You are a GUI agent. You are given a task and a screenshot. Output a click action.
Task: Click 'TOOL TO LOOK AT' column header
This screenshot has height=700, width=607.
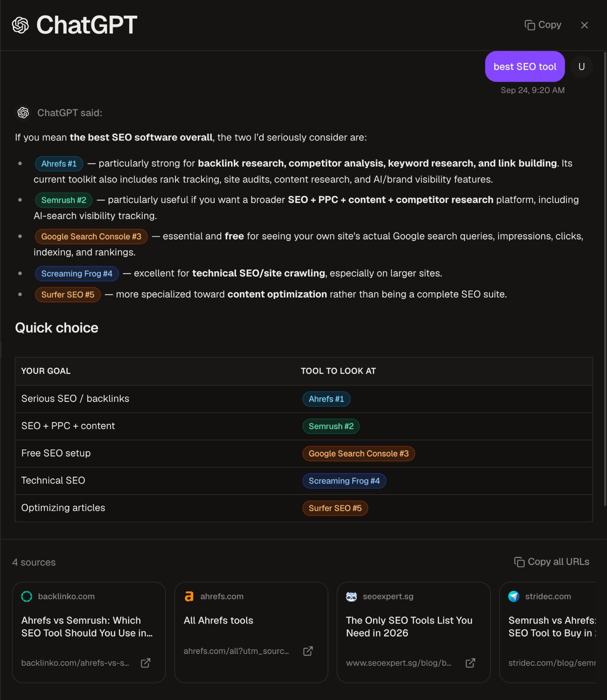click(x=338, y=371)
